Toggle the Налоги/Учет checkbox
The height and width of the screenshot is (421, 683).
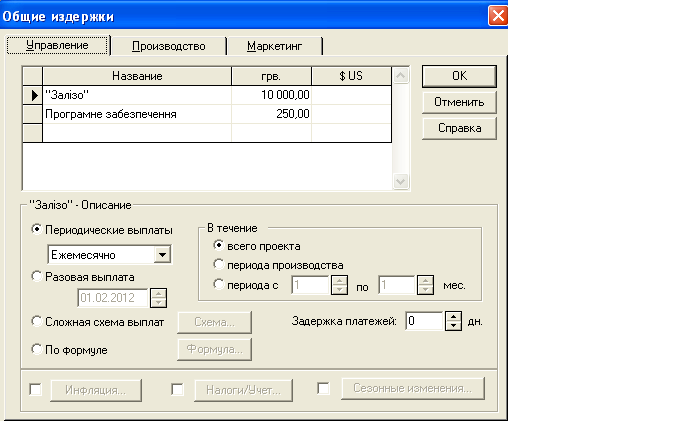click(177, 389)
